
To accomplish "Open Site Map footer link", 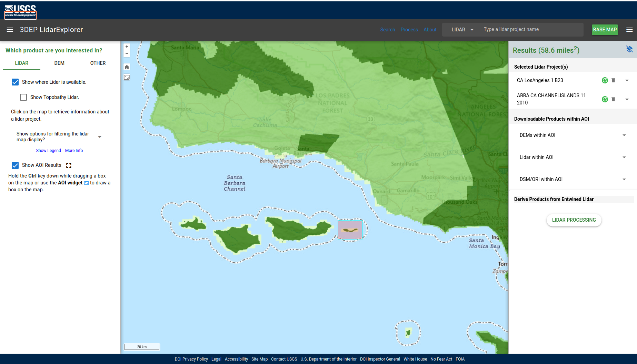I will click(259, 359).
